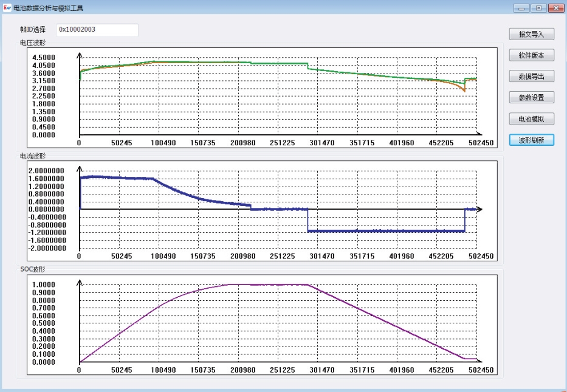This screenshot has height=392, width=567.
Task: Click 452205 on current chart x-axis
Action: pyautogui.click(x=441, y=256)
